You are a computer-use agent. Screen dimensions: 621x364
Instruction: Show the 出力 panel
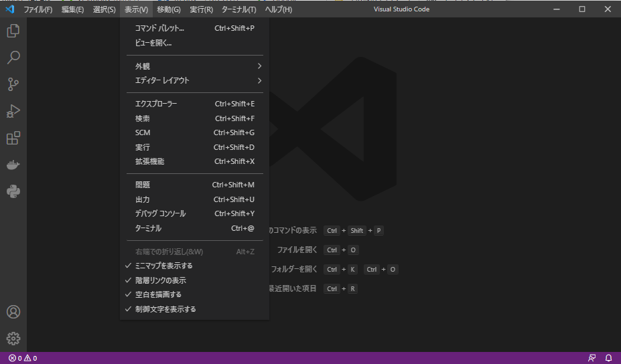tap(194, 199)
